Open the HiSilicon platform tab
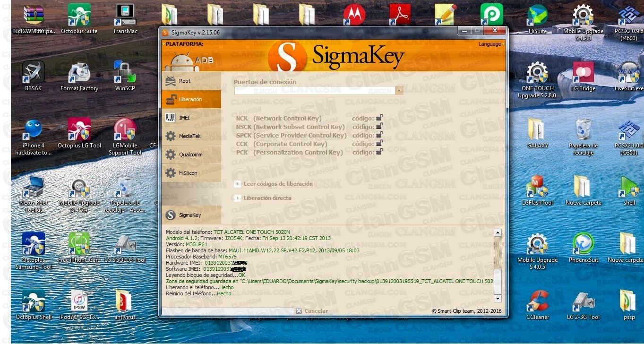Image resolution: width=644 pixels, height=344 pixels. click(x=191, y=173)
